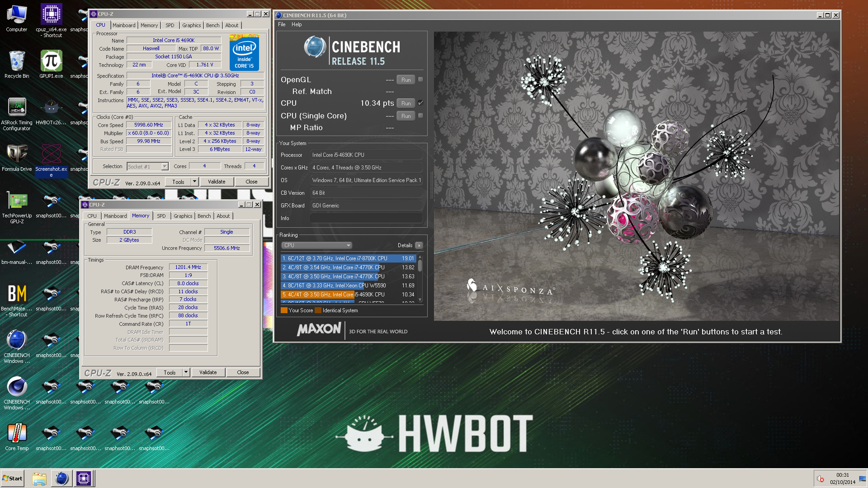This screenshot has width=868, height=488.
Task: Open SPD tab in top CPU-Z
Action: [170, 25]
